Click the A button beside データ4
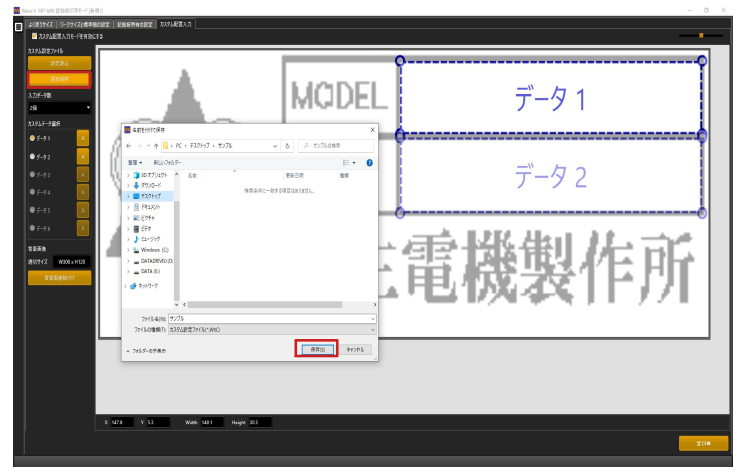746x475 pixels. pyautogui.click(x=83, y=192)
